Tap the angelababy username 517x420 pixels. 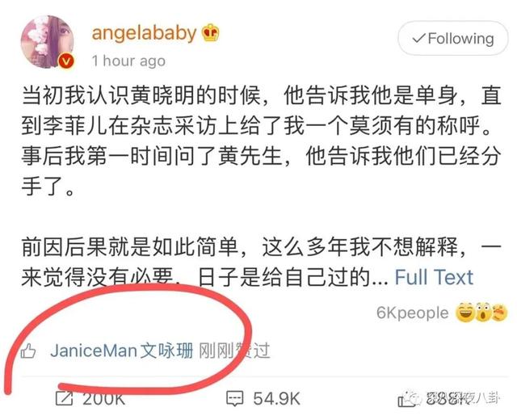144,33
